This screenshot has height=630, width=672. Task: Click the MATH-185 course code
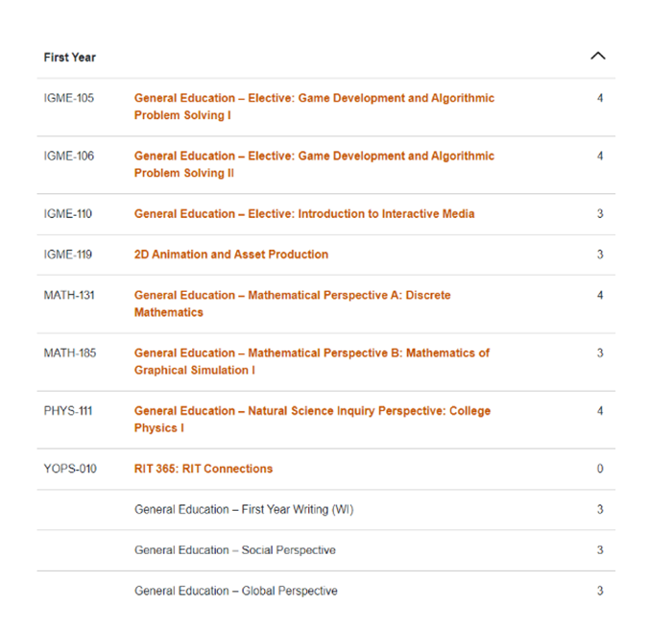click(x=70, y=353)
